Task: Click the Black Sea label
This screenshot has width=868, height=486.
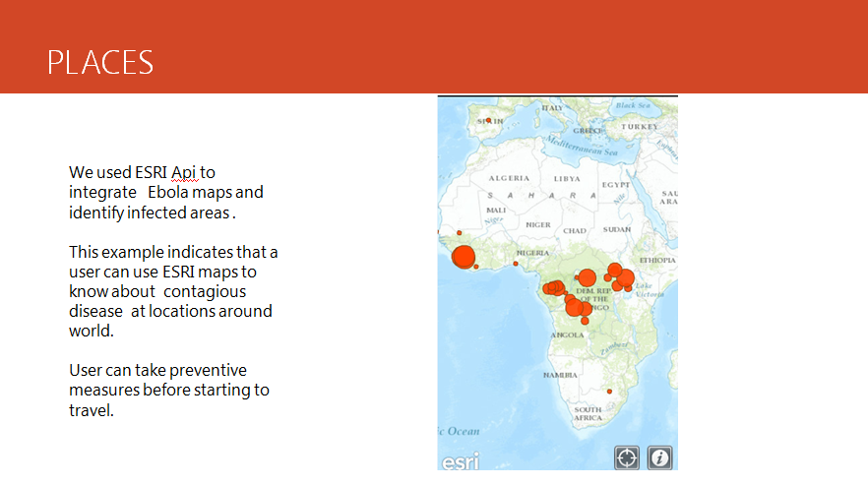Action: [634, 105]
